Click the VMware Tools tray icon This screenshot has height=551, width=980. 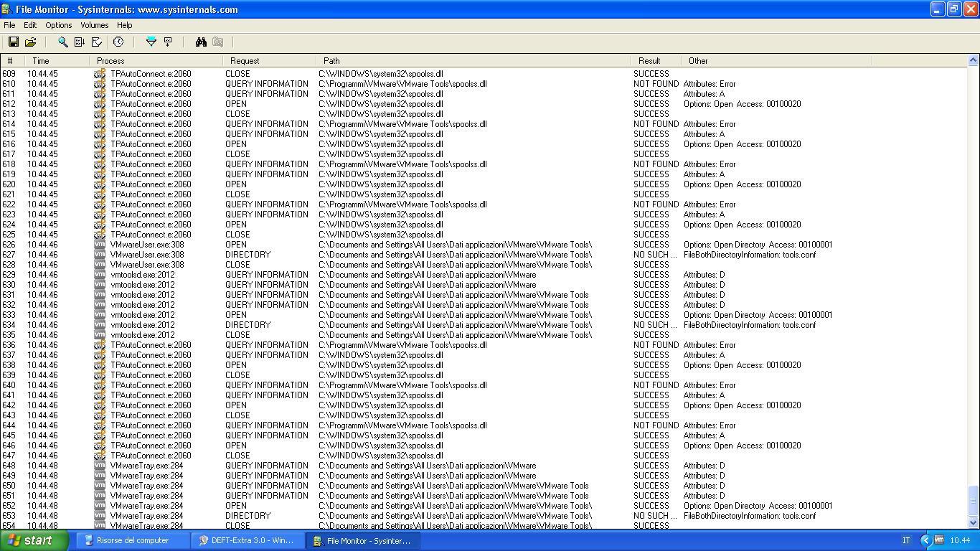pyautogui.click(x=938, y=540)
